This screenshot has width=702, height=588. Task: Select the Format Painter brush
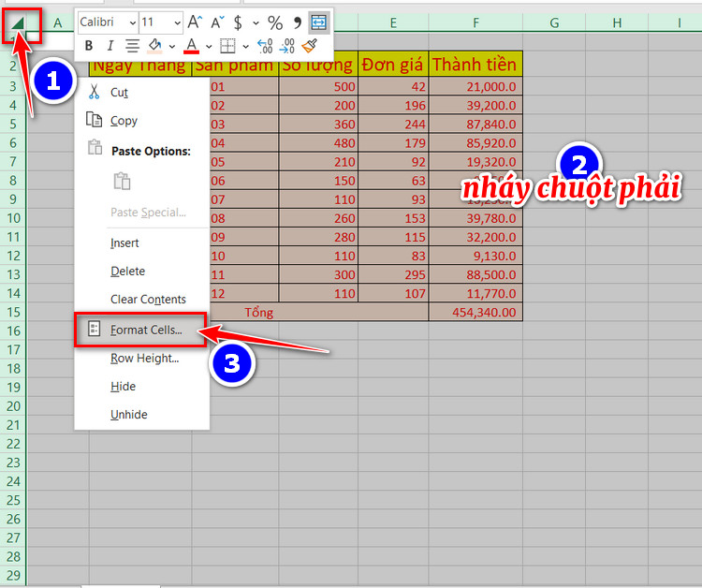310,46
